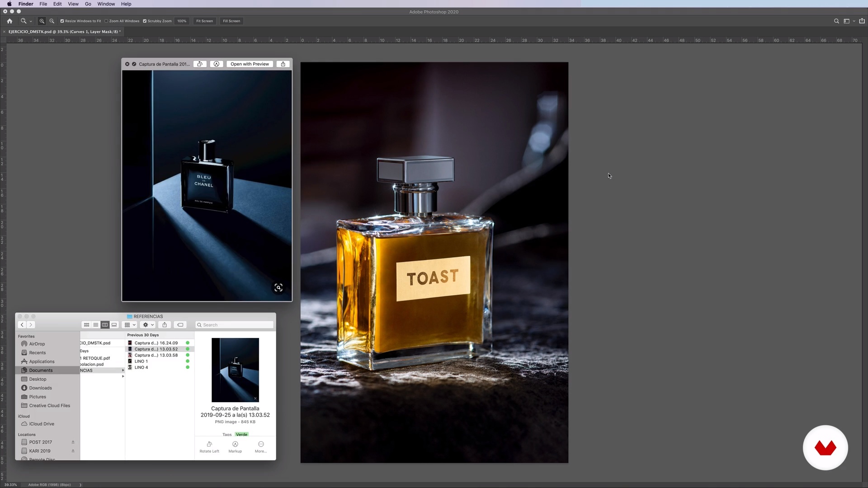Open the Finder menu
The width and height of the screenshot is (868, 488).
tap(26, 4)
